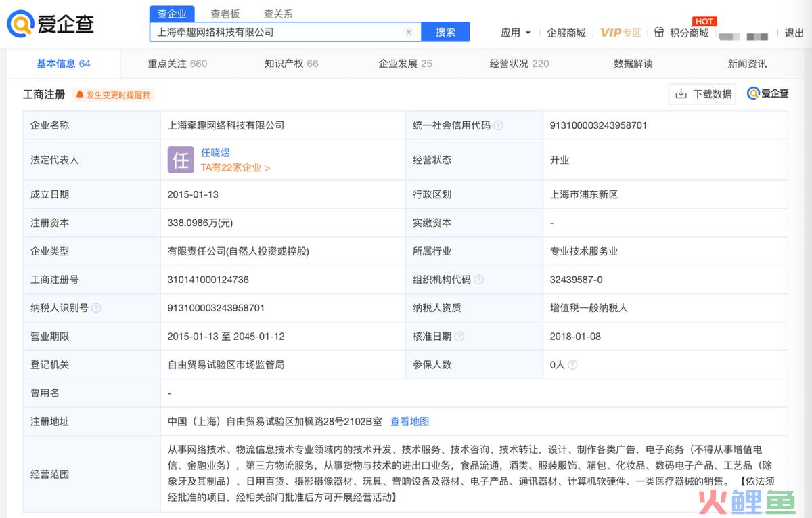This screenshot has height=518, width=812.
Task: Open the 应用 dropdown menu
Action: (516, 33)
